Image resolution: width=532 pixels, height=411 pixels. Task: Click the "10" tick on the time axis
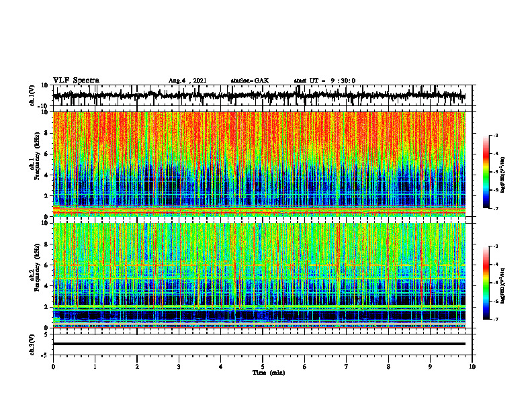tap(472, 367)
